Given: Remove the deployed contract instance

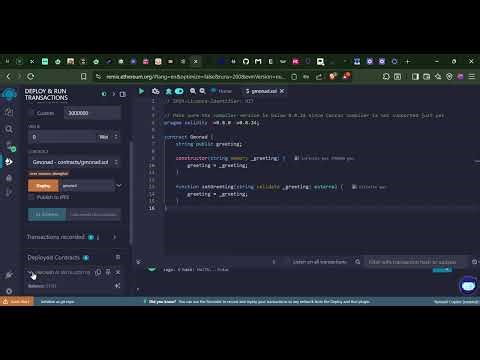Looking at the screenshot, I should point(118,272).
